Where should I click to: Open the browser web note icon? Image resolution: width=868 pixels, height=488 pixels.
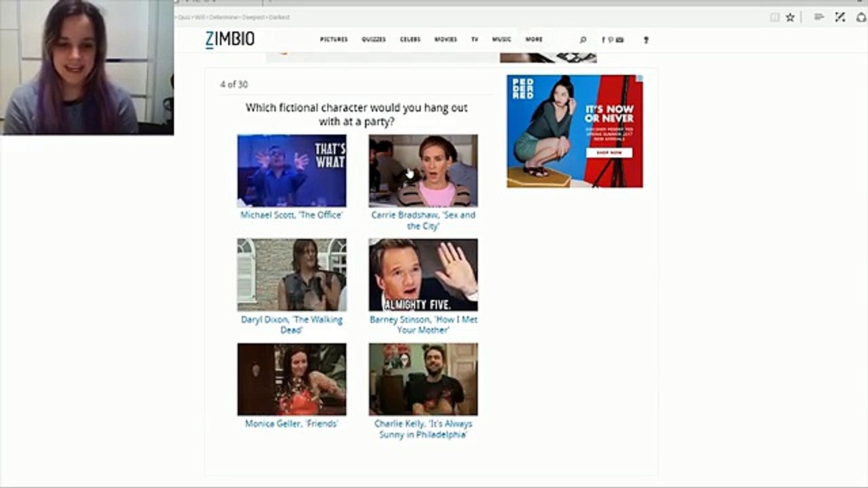pyautogui.click(x=840, y=17)
